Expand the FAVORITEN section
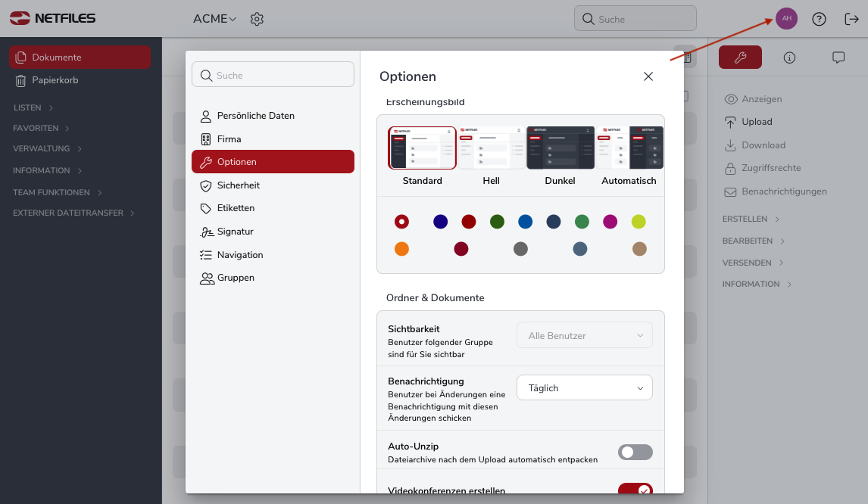 click(x=42, y=129)
